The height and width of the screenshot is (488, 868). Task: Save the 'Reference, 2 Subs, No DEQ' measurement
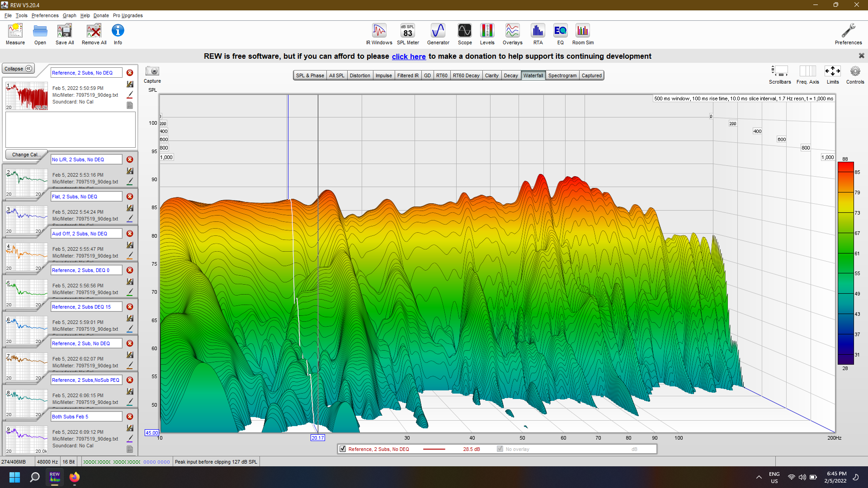point(130,84)
